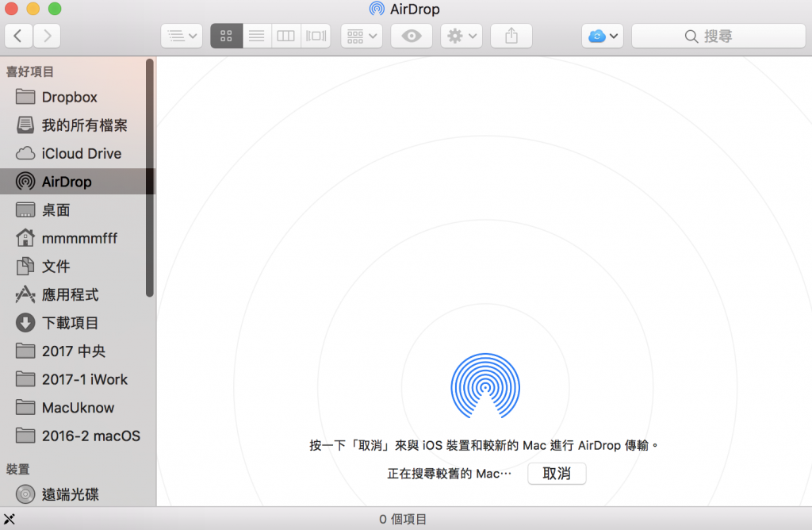Go forward with the right arrow button
This screenshot has width=812, height=530.
point(47,36)
